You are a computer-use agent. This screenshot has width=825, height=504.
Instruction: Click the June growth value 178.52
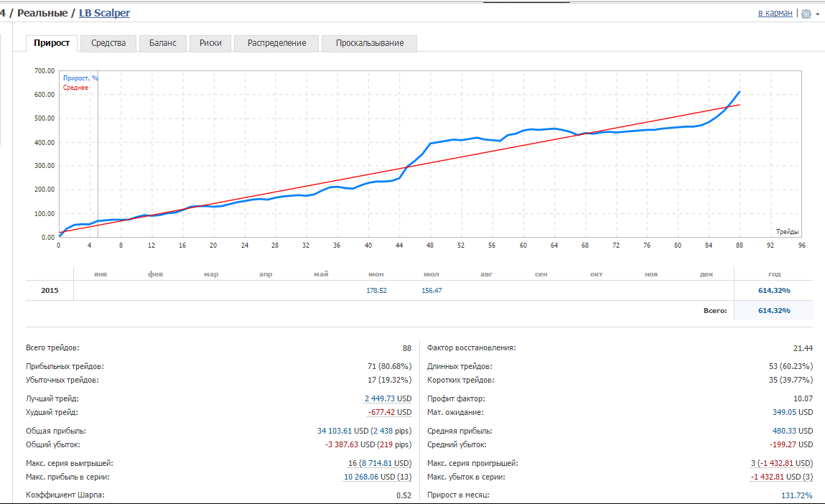[x=376, y=290]
